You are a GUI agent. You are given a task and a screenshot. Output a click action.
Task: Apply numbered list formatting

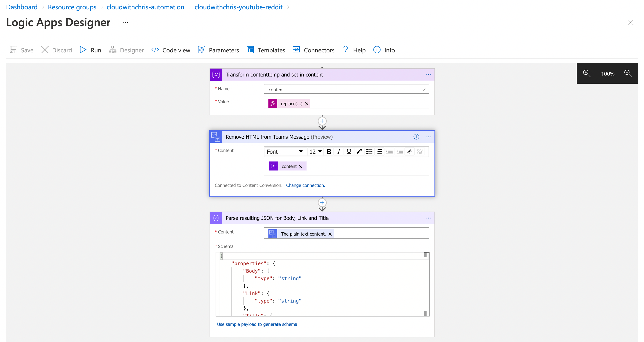point(379,152)
